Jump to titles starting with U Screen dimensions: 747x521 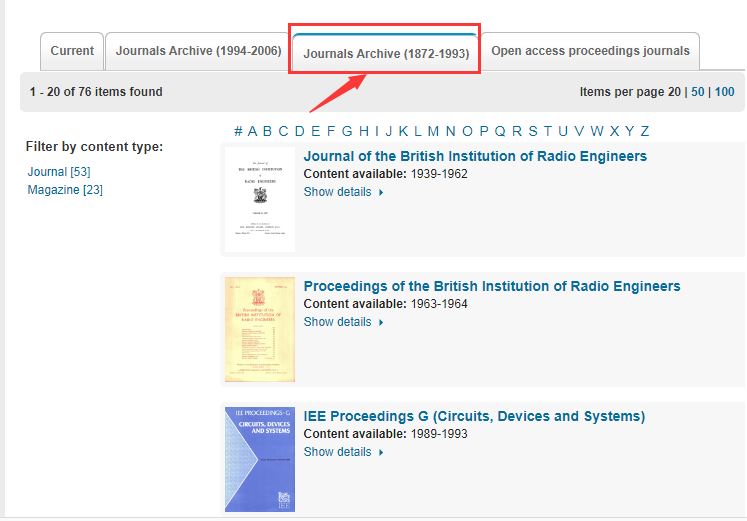(x=563, y=131)
